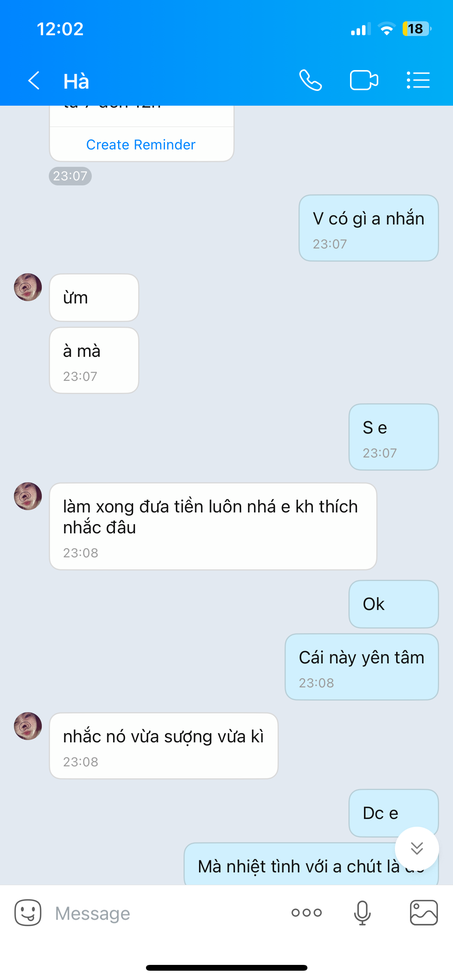This screenshot has width=453, height=980.
Task: Open the sticker emoji picker
Action: [28, 913]
